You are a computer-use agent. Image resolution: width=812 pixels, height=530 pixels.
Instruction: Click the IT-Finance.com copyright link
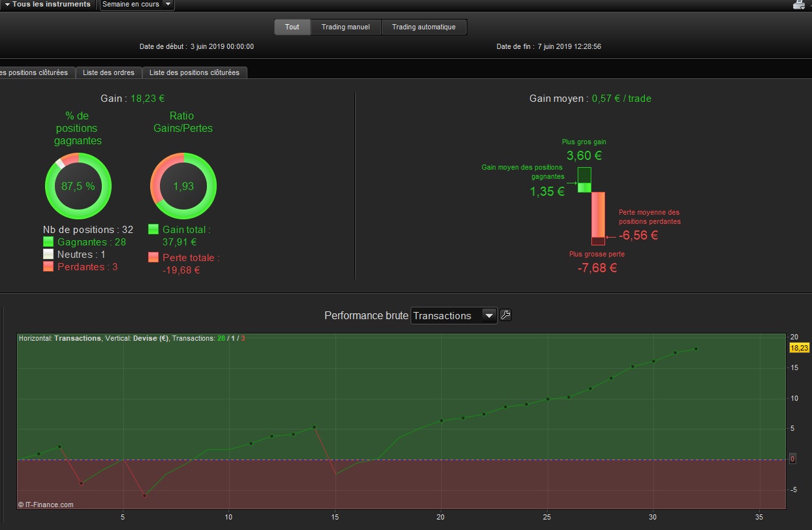pos(46,505)
